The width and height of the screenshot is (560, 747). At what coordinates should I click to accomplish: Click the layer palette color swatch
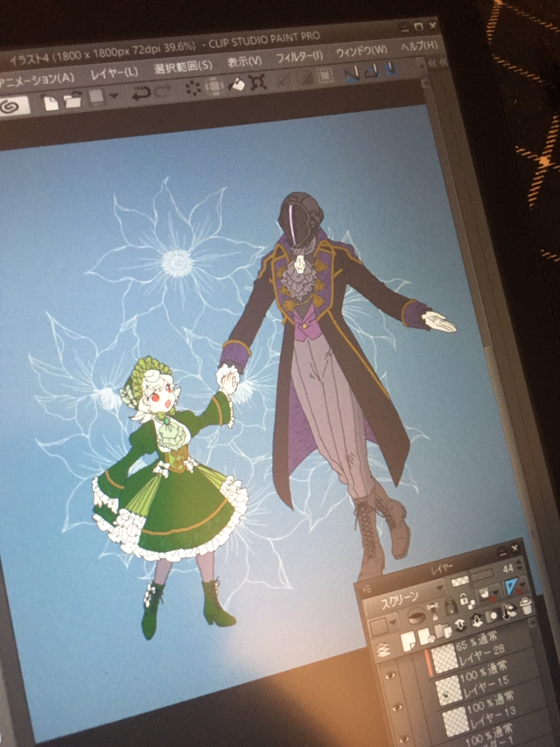(x=378, y=626)
